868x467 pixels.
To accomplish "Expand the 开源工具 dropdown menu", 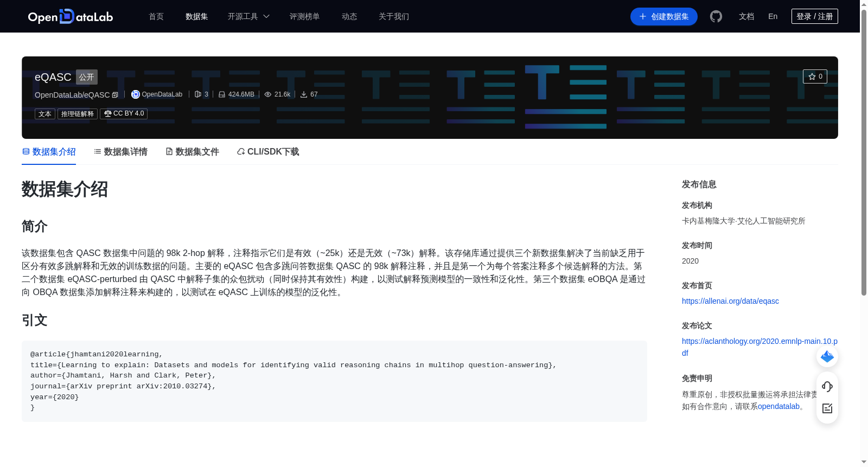I will pyautogui.click(x=248, y=16).
